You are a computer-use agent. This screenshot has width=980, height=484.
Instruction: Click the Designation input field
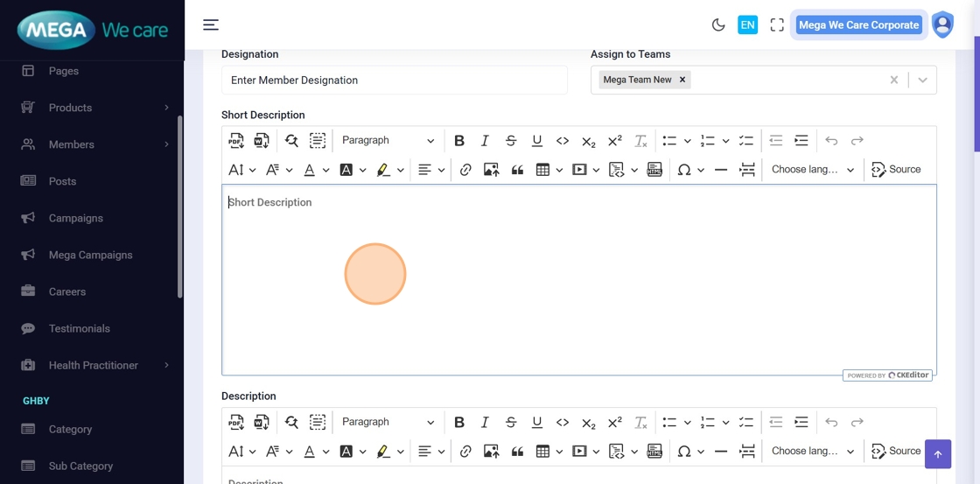click(x=394, y=80)
